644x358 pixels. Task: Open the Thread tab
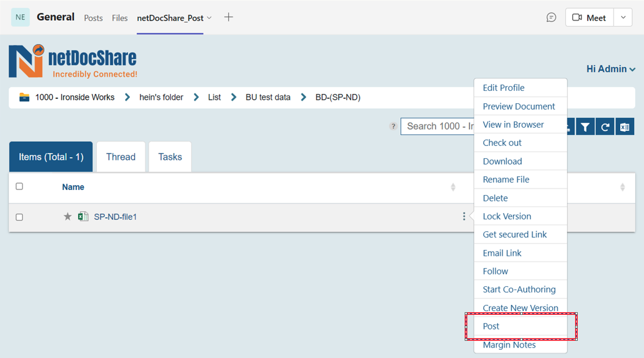(x=121, y=157)
